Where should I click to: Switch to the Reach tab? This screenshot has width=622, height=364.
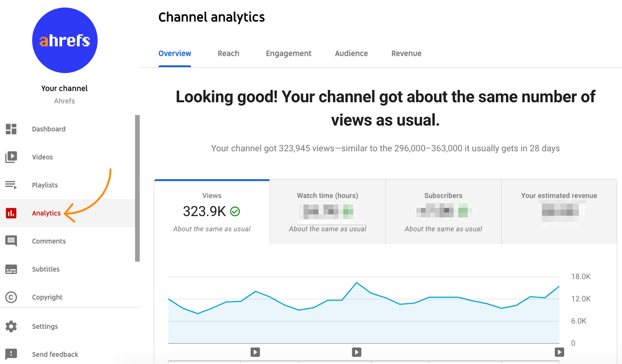[x=228, y=53]
